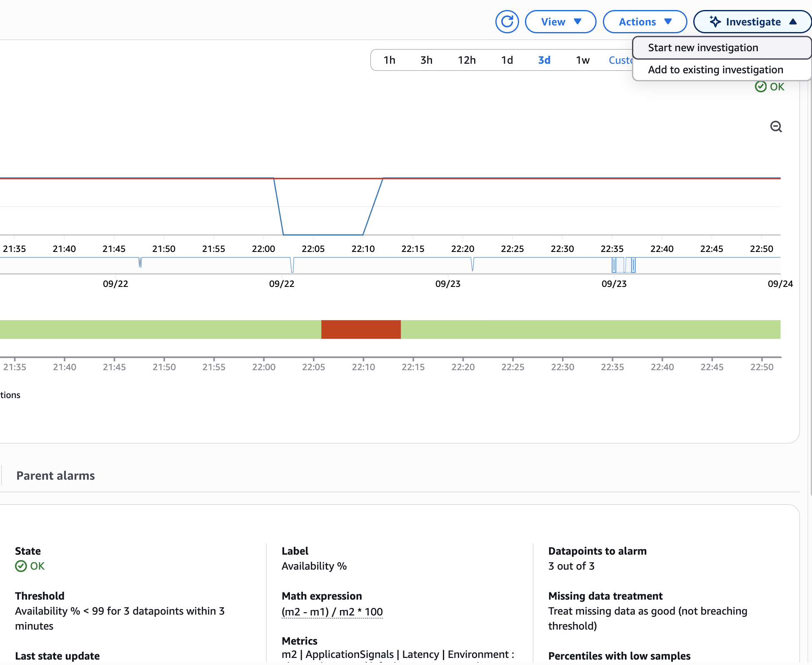Click the refresh alarm icon
This screenshot has height=665, width=812.
tap(507, 22)
